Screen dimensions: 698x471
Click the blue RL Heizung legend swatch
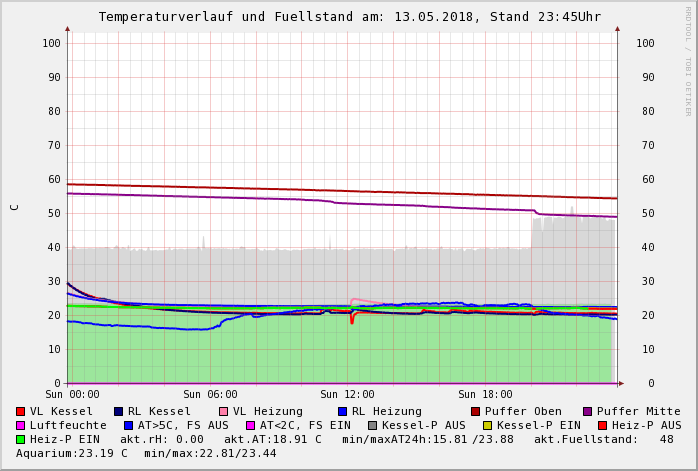tap(342, 411)
